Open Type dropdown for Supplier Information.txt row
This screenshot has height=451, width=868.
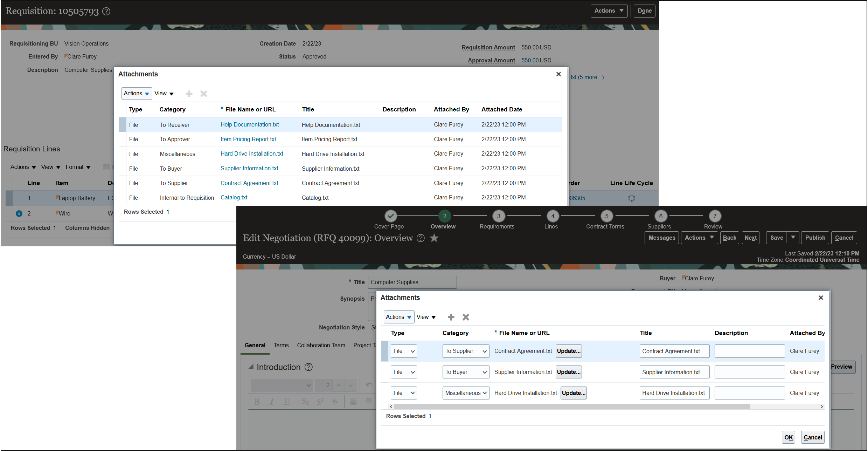click(404, 372)
